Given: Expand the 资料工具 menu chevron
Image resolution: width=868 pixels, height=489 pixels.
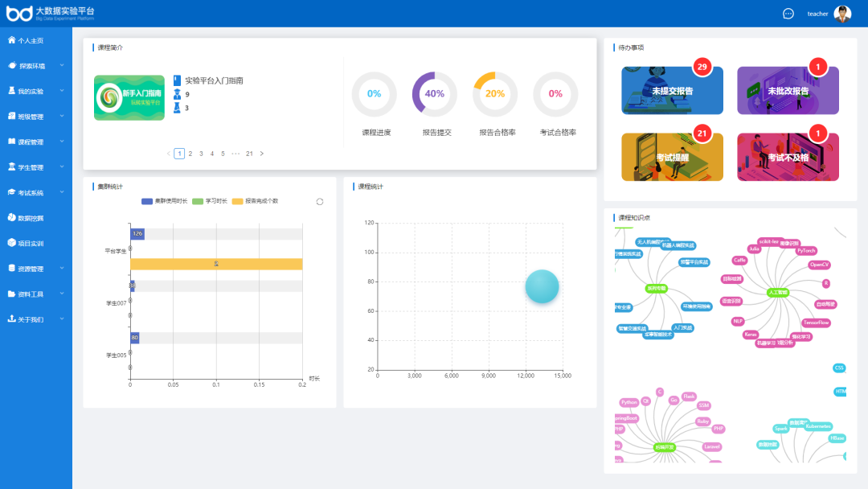Looking at the screenshot, I should 61,294.
